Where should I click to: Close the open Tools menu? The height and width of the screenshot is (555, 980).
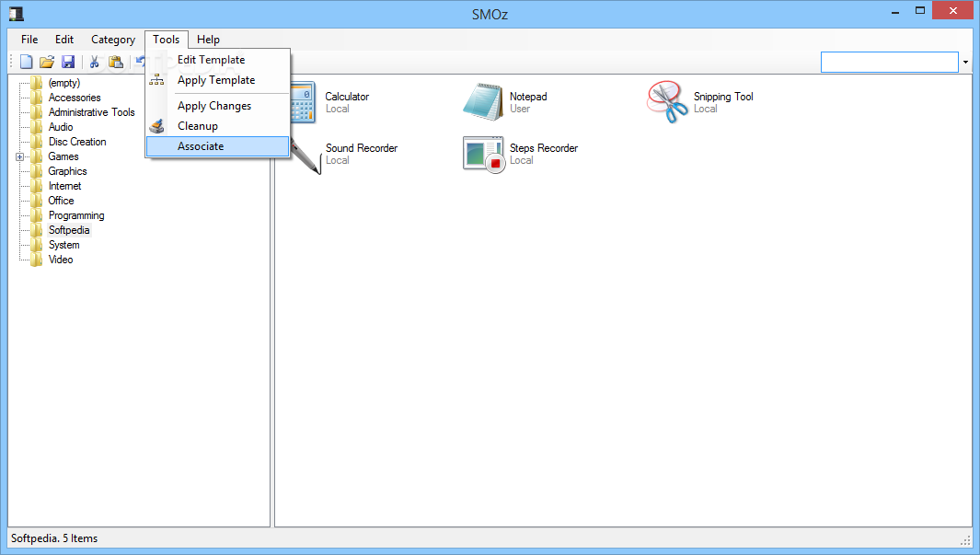(167, 40)
